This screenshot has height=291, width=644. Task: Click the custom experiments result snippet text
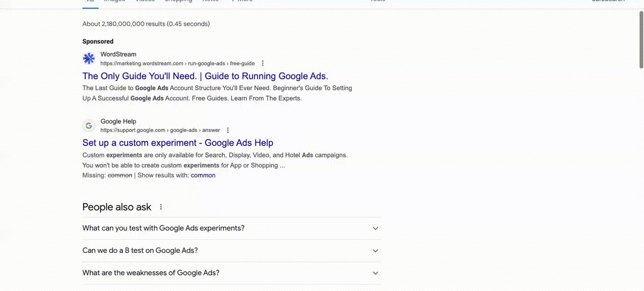coord(215,160)
